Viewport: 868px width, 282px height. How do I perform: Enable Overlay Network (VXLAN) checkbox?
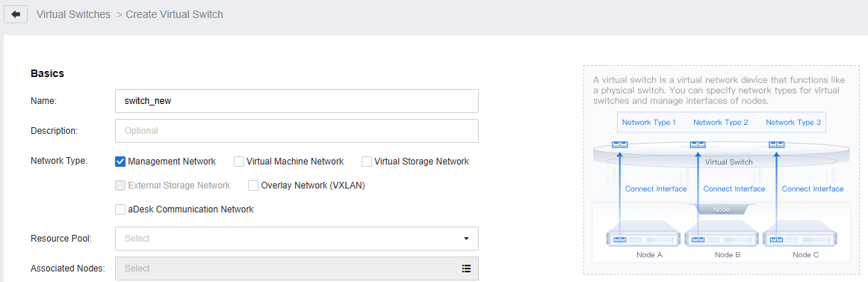click(253, 186)
